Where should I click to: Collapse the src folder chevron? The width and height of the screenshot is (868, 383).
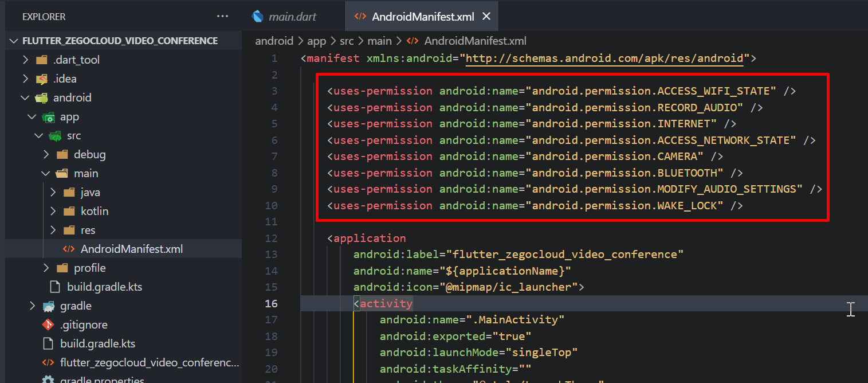tap(38, 135)
